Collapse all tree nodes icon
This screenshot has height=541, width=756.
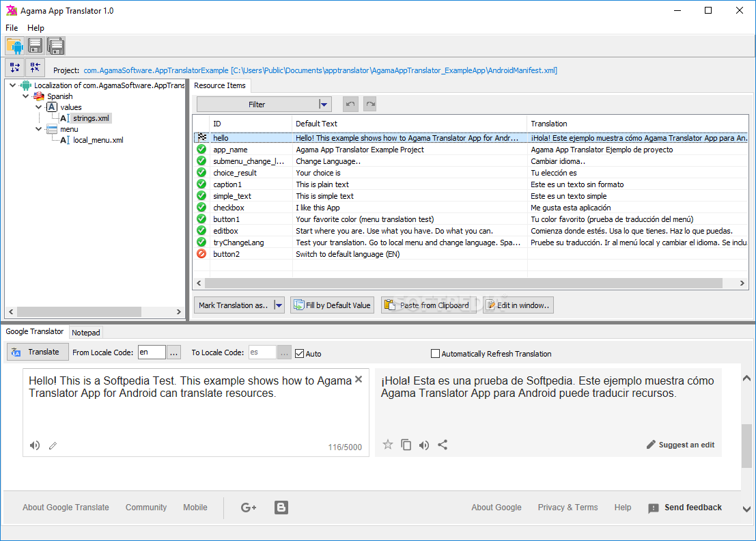click(x=36, y=68)
